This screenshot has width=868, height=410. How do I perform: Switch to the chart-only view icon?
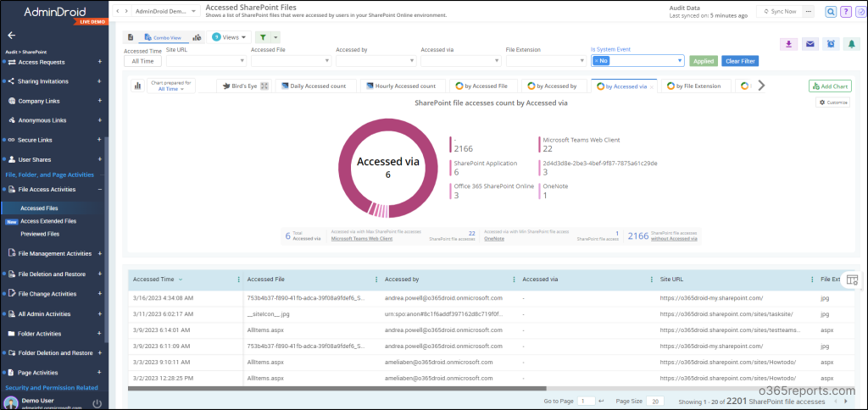[x=197, y=37]
